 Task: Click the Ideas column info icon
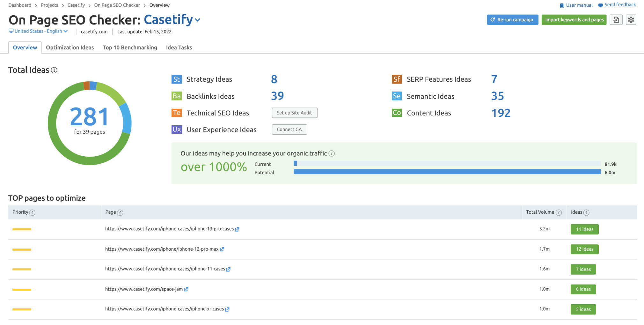click(586, 213)
